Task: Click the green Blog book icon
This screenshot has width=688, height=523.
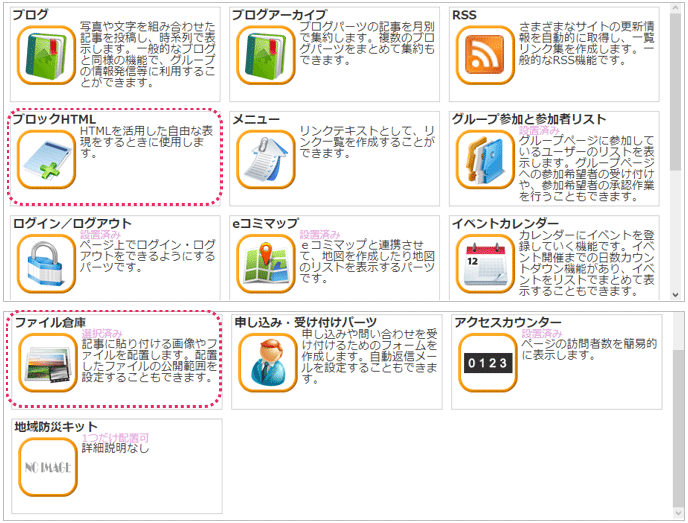Action: 46,54
